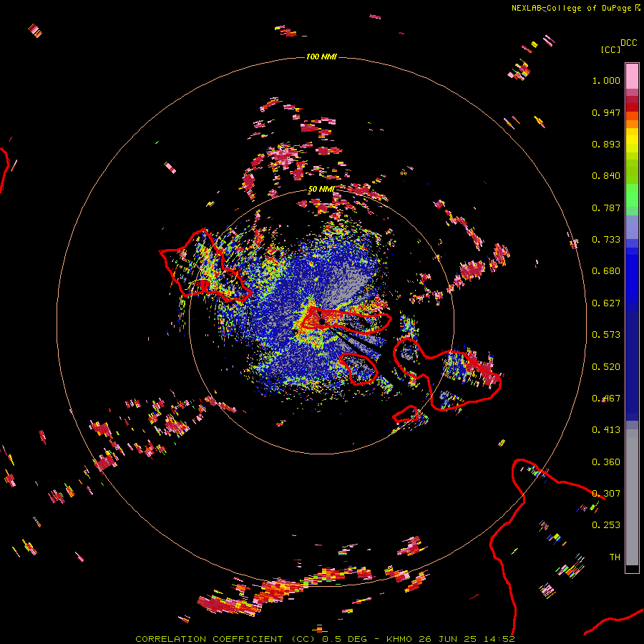
Task: Click the 0.413 scale value
Action: [606, 430]
